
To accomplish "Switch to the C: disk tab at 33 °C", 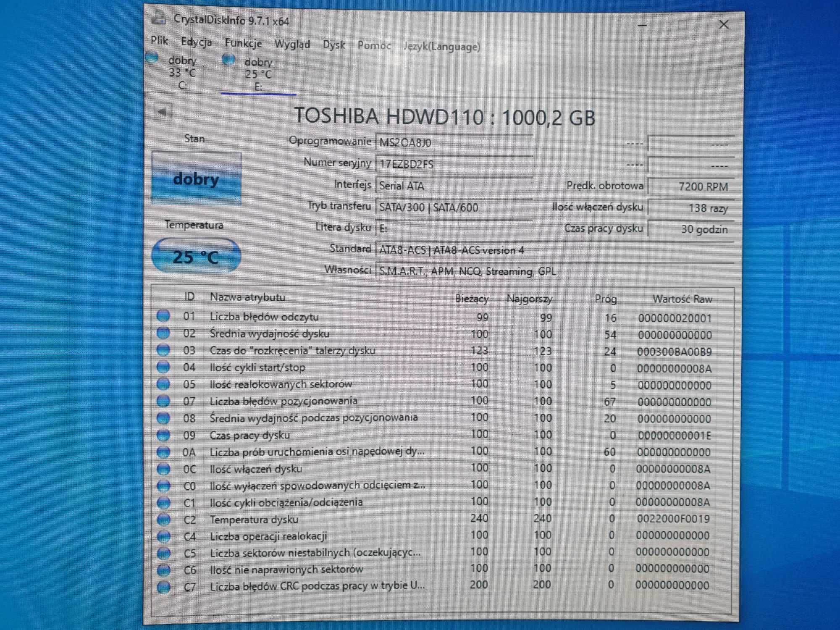I will click(182, 73).
